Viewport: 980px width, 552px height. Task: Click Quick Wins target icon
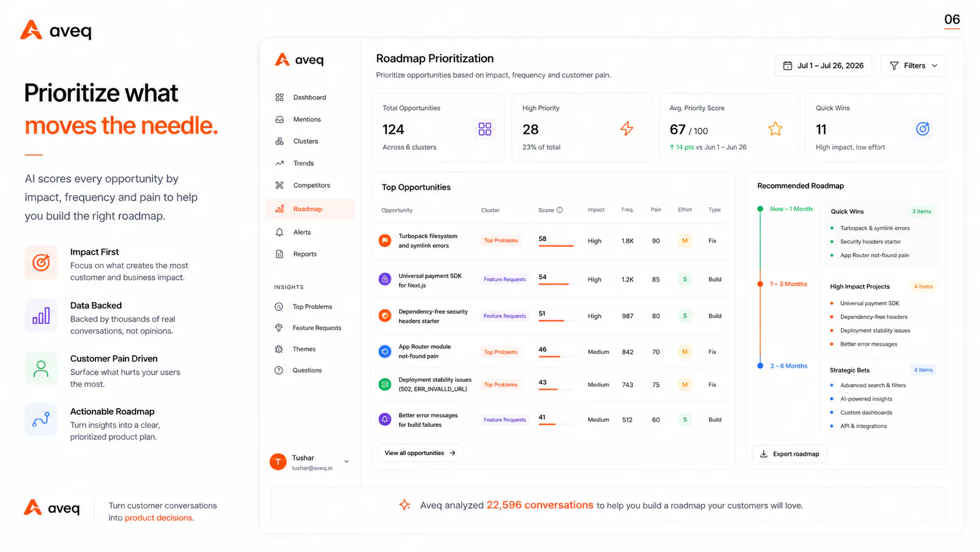tap(923, 129)
